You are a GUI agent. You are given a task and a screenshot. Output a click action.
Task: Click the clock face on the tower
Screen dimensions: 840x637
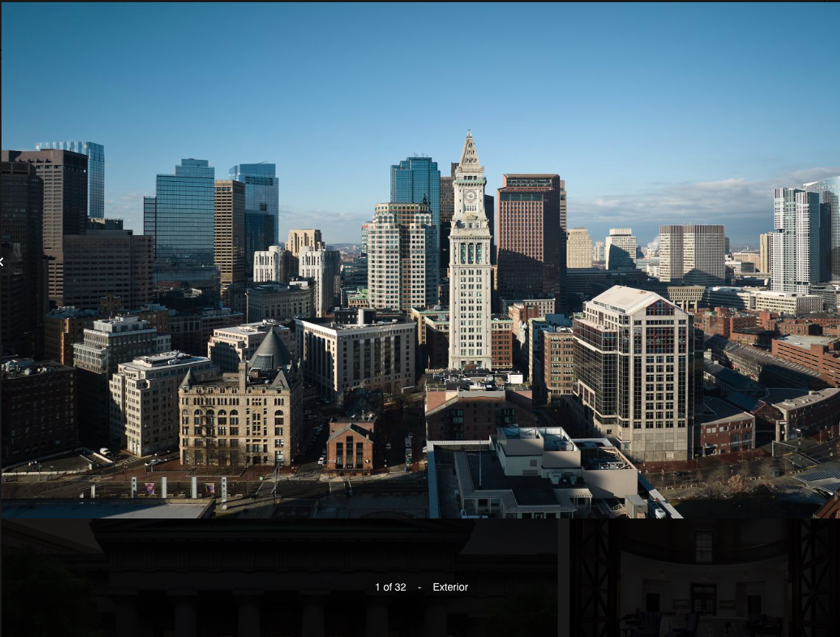click(x=469, y=197)
